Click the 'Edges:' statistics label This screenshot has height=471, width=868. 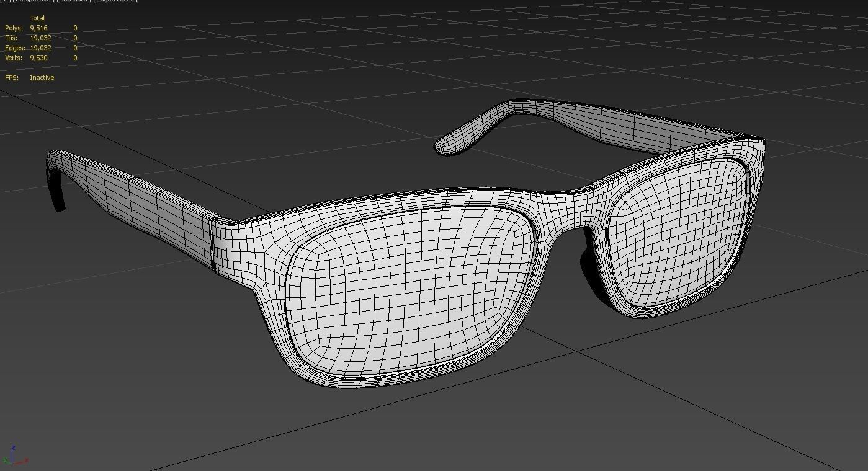(15, 48)
